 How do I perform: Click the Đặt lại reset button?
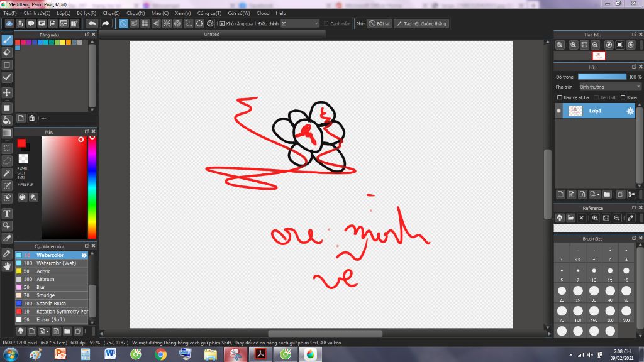coord(379,23)
